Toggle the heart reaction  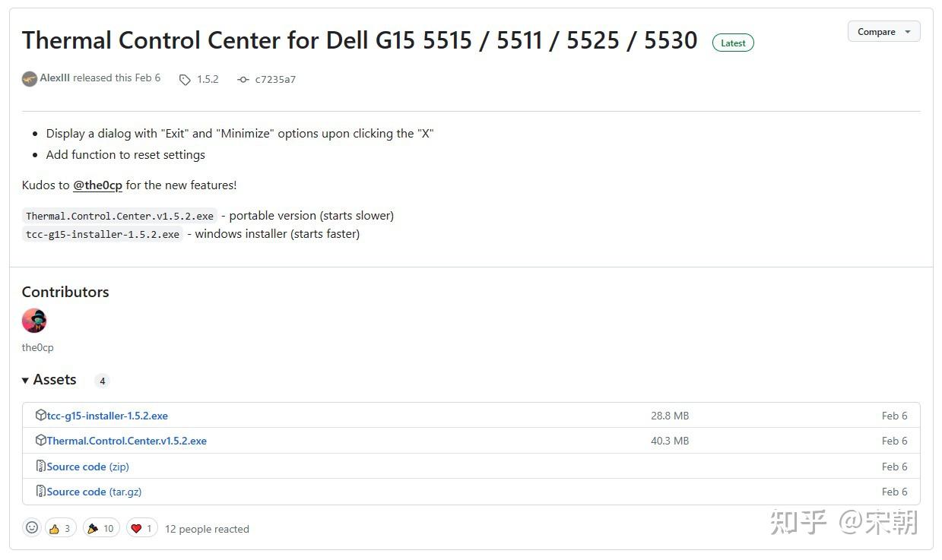(x=142, y=528)
